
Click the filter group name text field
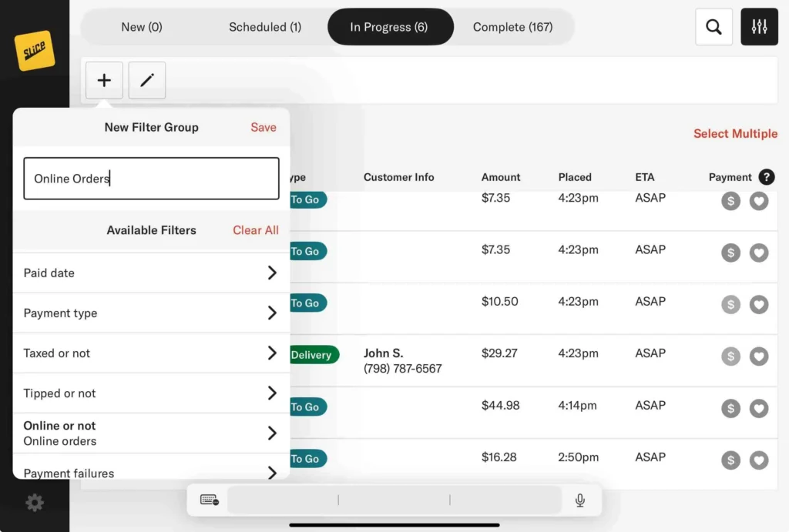(151, 179)
